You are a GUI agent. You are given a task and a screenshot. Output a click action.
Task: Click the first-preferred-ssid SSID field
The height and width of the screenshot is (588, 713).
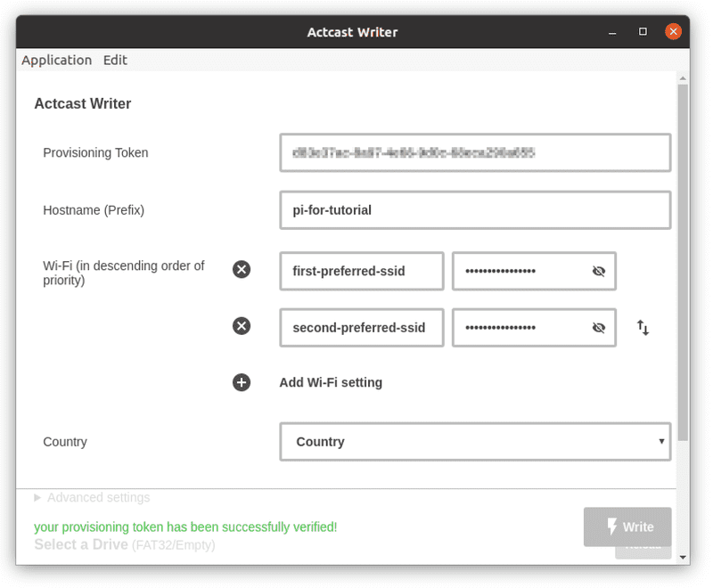(361, 271)
